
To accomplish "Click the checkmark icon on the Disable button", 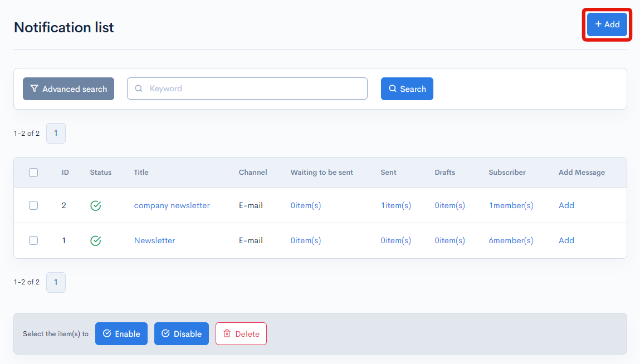I will pyautogui.click(x=165, y=333).
